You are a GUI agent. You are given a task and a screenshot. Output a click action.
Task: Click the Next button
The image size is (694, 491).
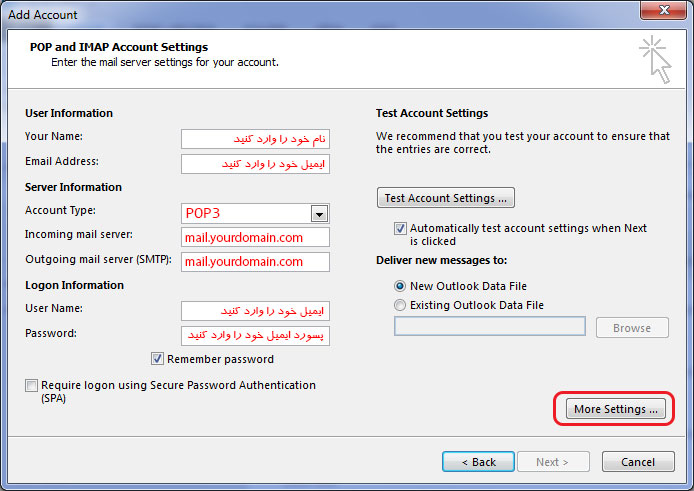point(553,462)
